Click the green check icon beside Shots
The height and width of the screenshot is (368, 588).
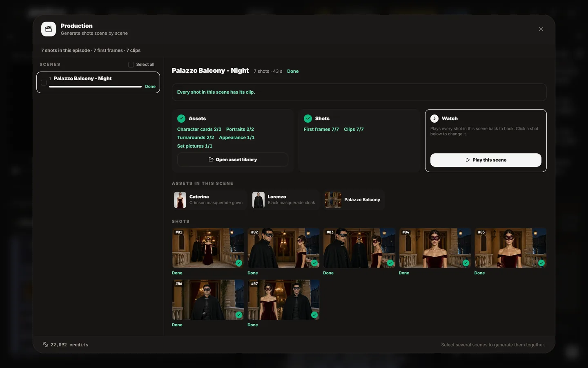pos(308,119)
